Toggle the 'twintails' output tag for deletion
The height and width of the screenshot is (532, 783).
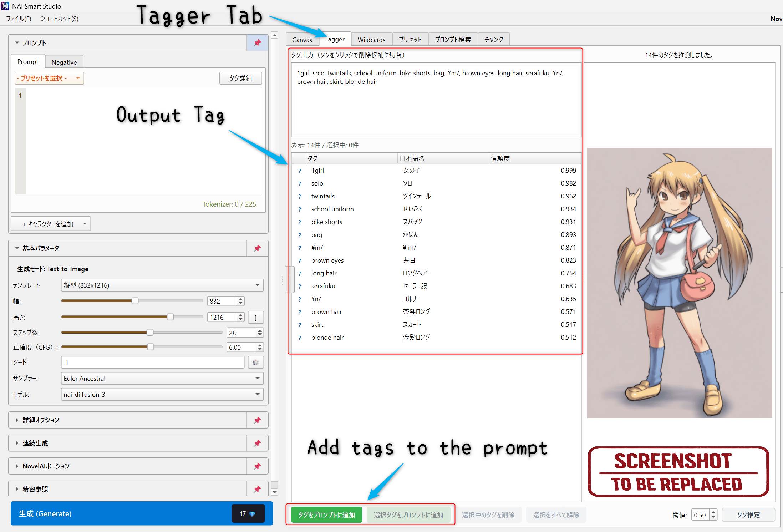[x=340, y=73]
